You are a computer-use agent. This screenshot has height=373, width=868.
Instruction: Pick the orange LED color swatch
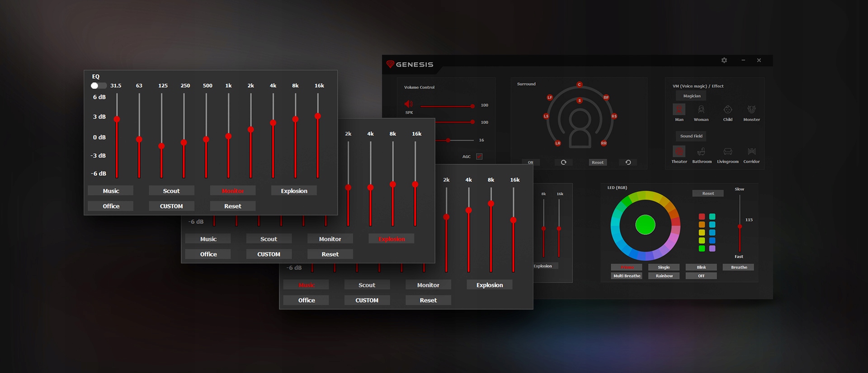click(x=702, y=225)
